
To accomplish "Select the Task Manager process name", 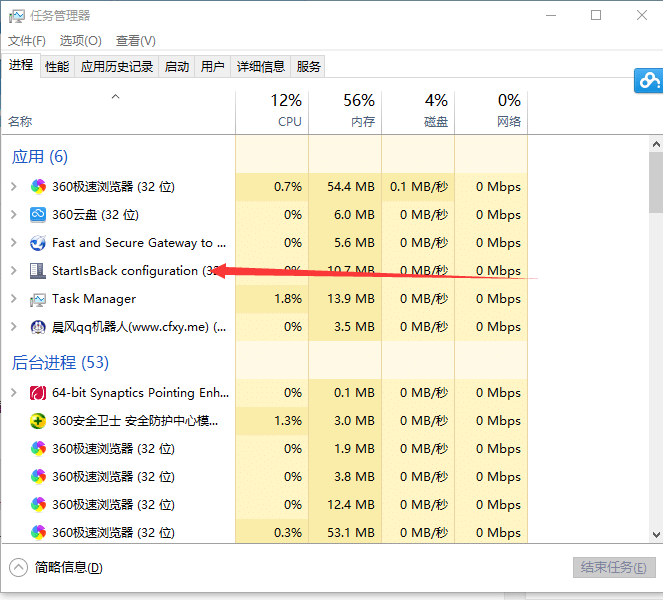I will coord(94,299).
